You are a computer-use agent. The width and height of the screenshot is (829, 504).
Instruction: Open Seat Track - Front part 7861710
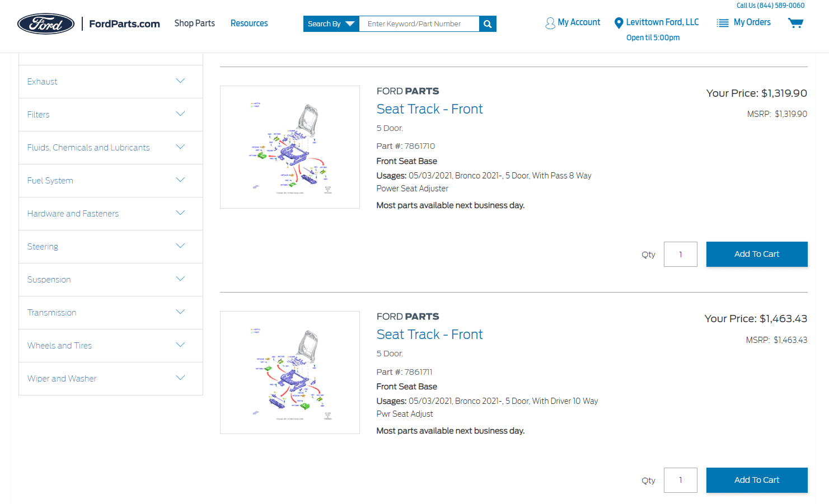coord(429,109)
